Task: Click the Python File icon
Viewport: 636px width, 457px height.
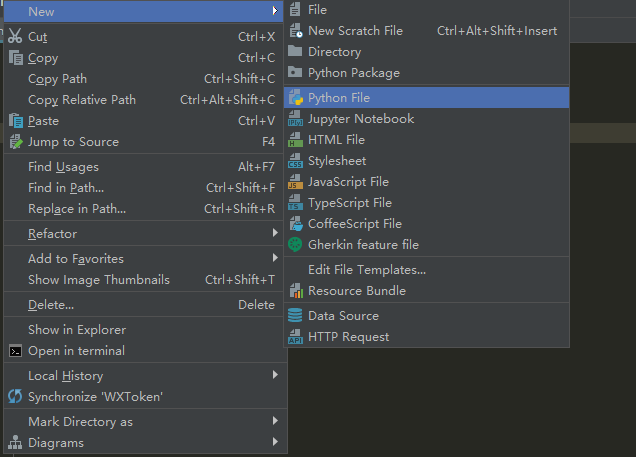Action: click(295, 98)
